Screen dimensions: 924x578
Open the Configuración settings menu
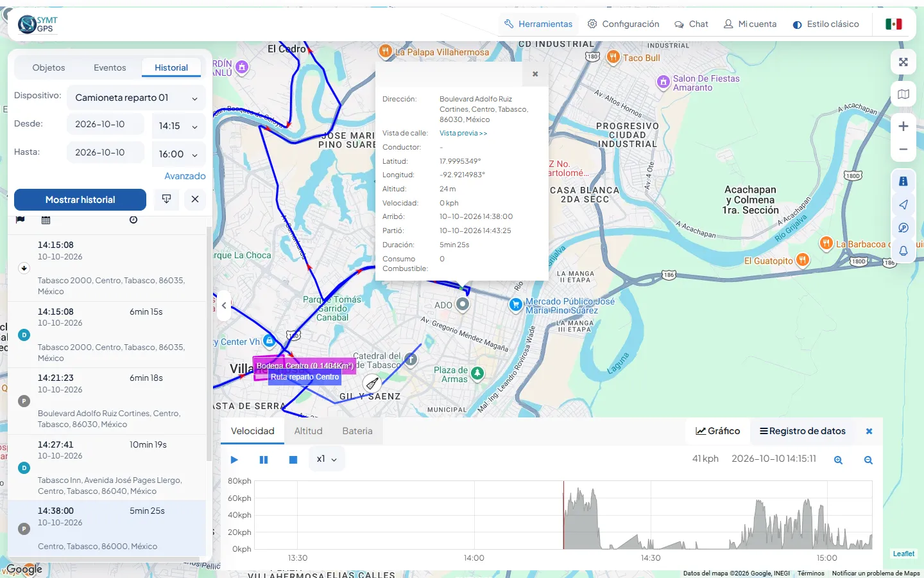[624, 24]
